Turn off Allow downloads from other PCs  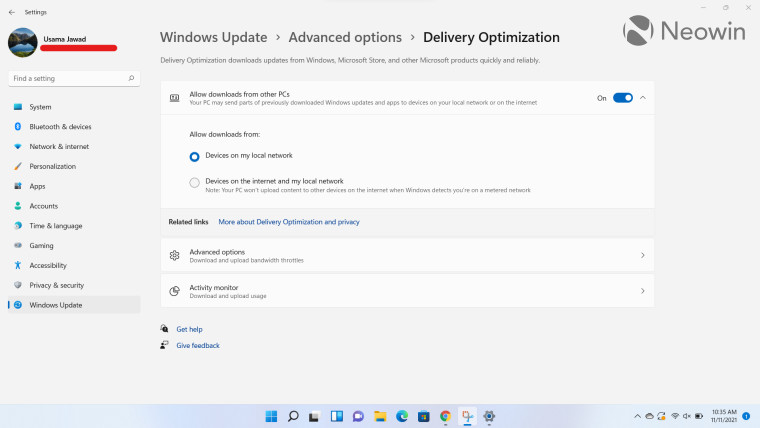[623, 98]
